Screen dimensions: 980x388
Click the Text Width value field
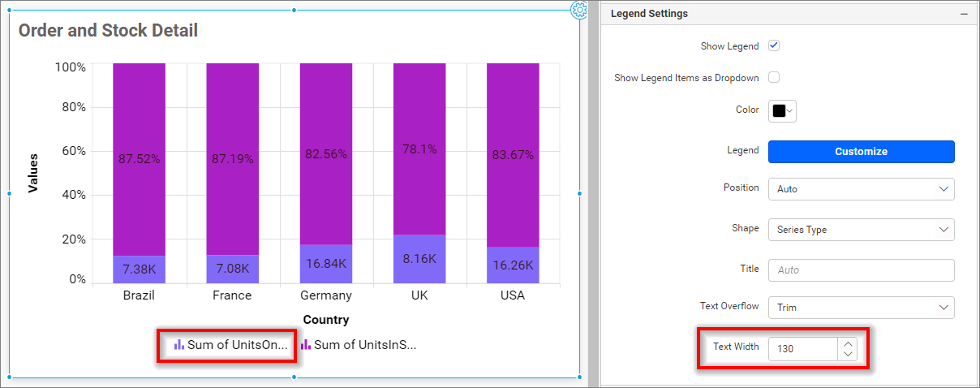(803, 349)
